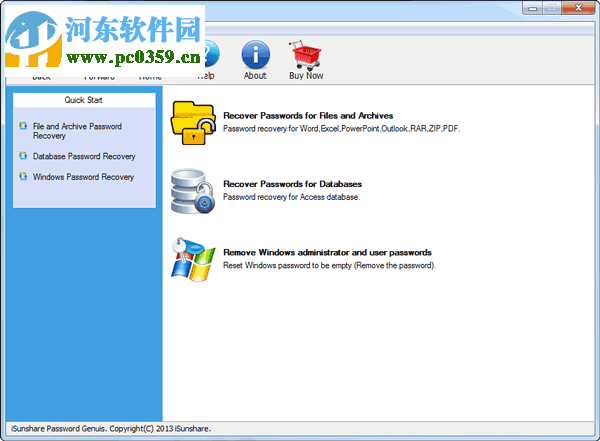Select Recover Passwords for Files and Archives
The image size is (600, 441).
click(x=308, y=116)
